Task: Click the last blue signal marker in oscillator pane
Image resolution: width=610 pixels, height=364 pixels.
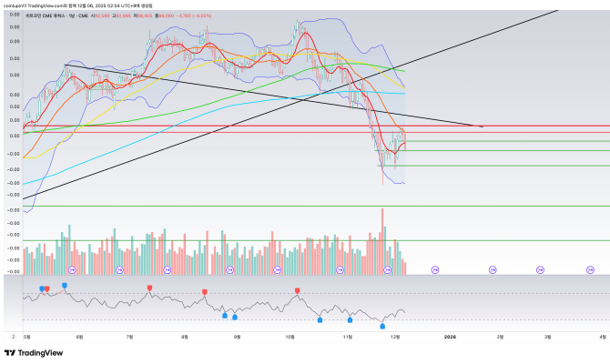Action: click(x=382, y=325)
